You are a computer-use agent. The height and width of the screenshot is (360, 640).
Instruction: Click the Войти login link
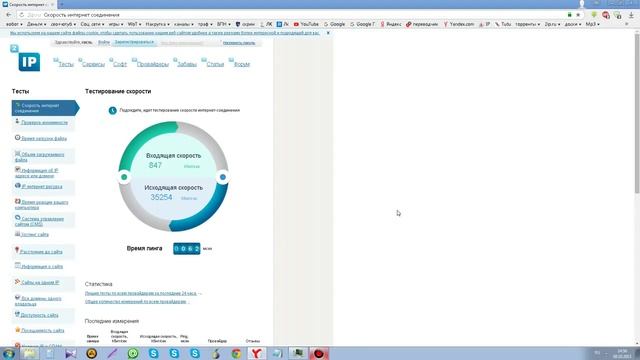click(104, 42)
